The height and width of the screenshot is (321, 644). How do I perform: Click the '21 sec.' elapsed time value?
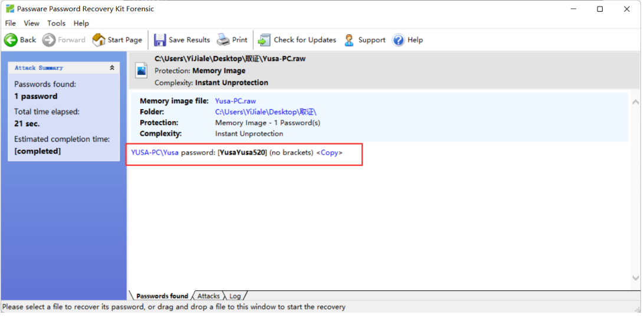tap(27, 123)
